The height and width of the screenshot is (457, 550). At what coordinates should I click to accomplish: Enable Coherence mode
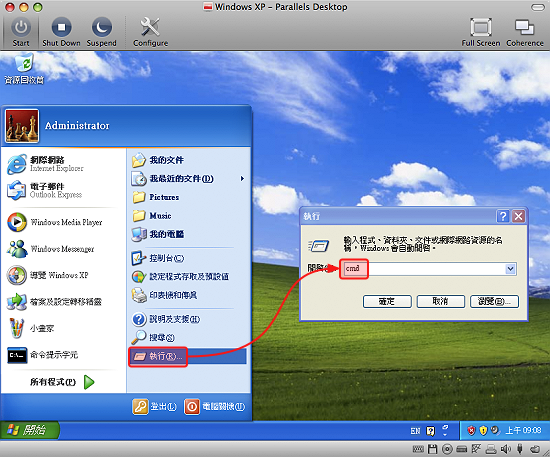click(525, 32)
